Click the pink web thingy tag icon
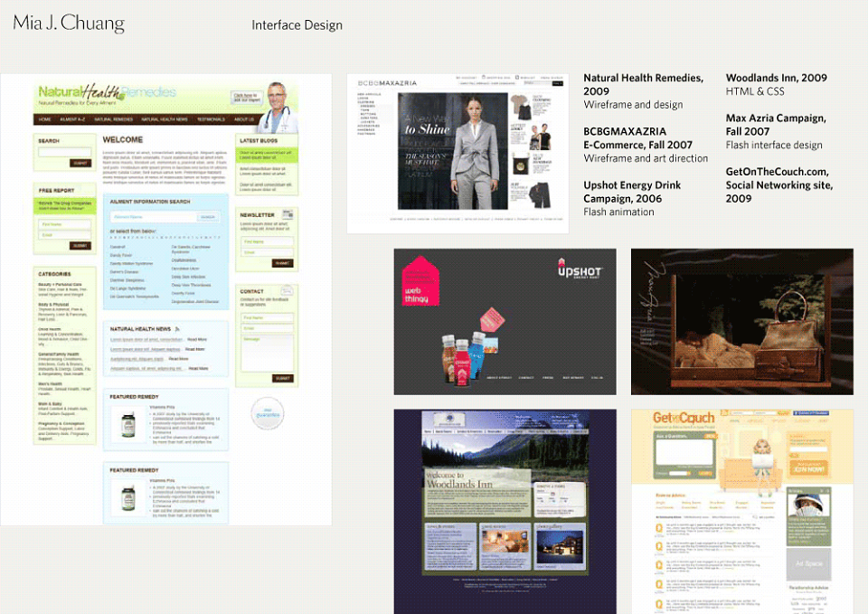 pos(420,280)
